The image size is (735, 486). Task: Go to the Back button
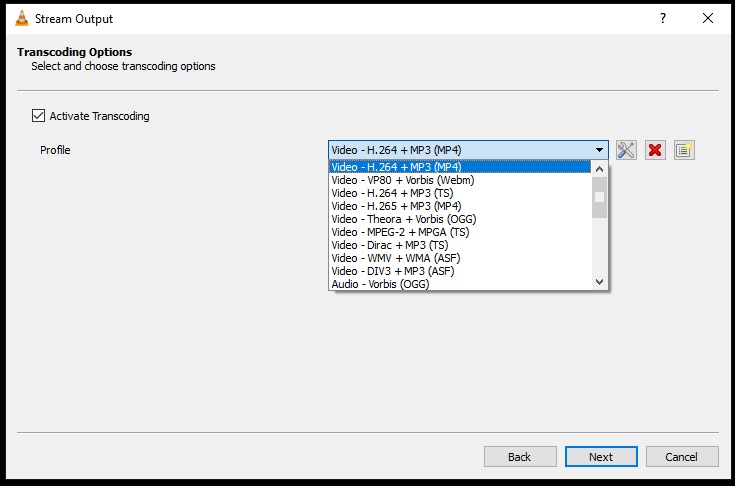click(520, 456)
